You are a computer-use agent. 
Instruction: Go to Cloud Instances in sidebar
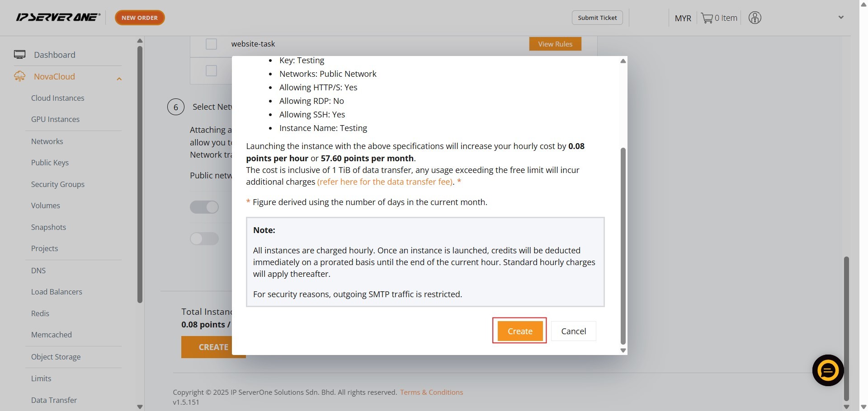pos(57,98)
